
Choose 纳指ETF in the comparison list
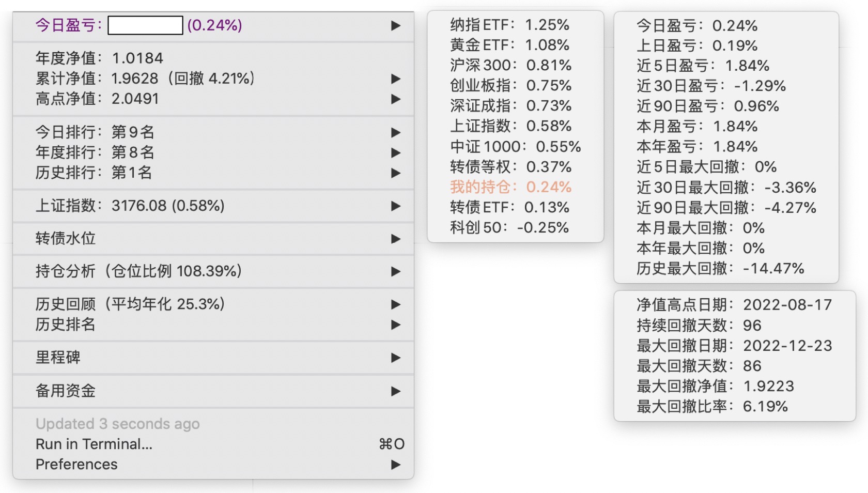[x=509, y=25]
